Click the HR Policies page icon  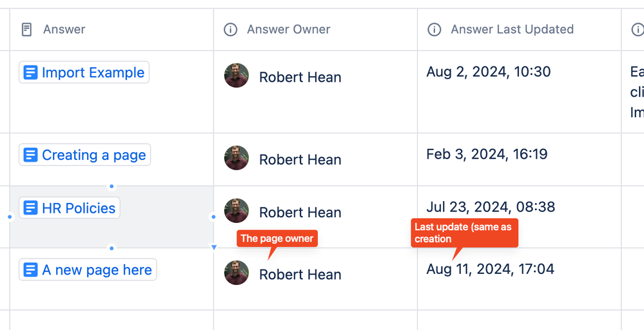tap(30, 208)
